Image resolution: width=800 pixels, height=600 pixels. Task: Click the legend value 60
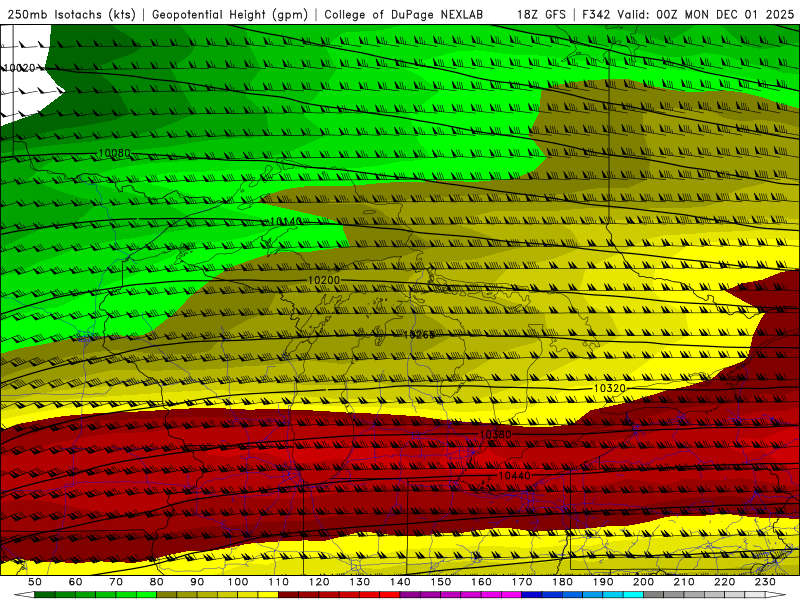click(x=75, y=582)
